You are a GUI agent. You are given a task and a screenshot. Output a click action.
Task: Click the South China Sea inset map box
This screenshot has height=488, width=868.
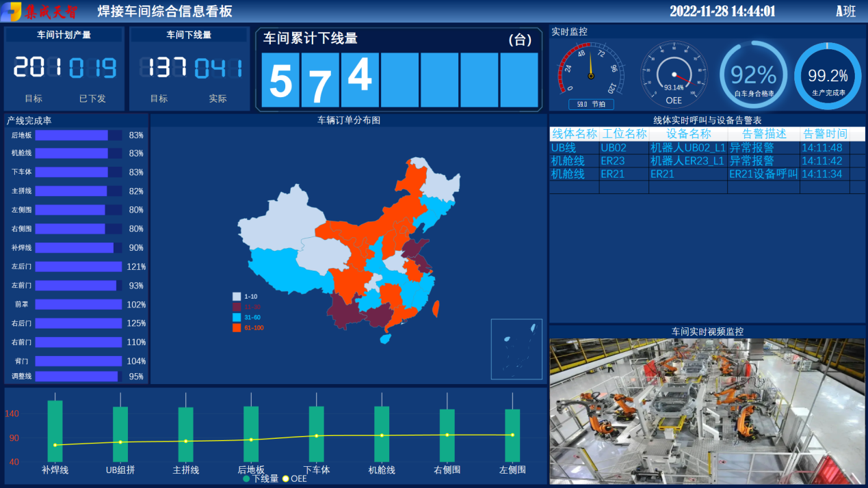click(516, 349)
